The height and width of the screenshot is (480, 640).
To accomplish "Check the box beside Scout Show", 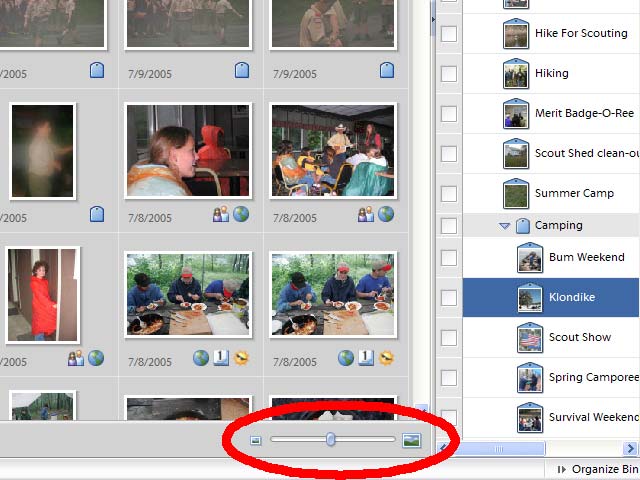I will point(449,338).
